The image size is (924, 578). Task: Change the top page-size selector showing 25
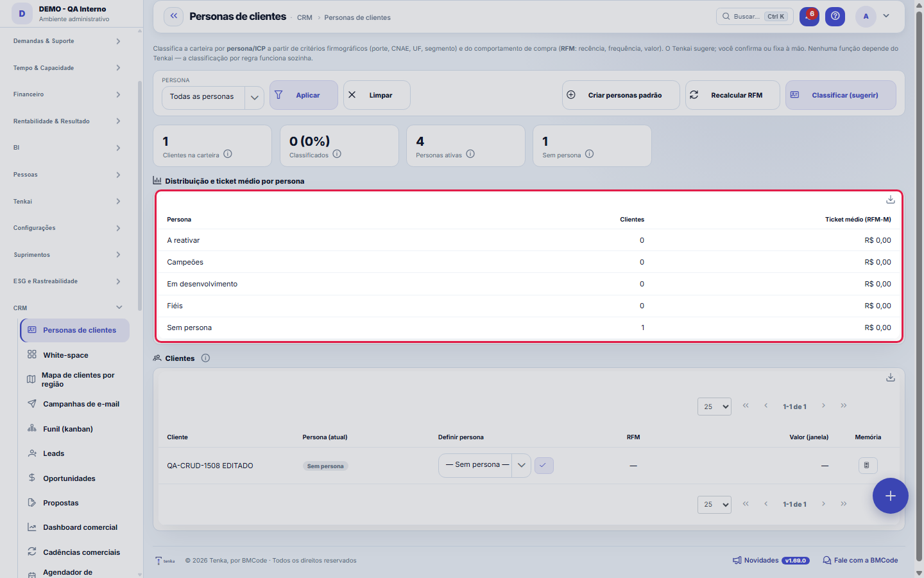click(714, 407)
